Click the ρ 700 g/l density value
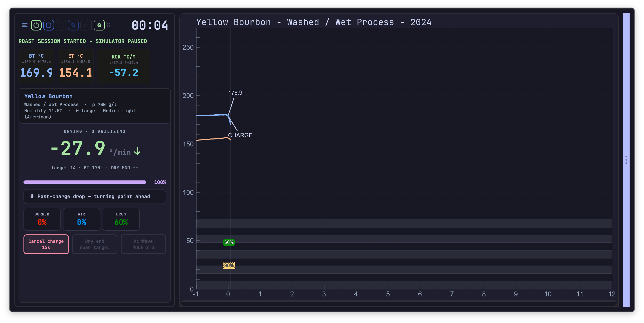Screen dimensions: 644x323 tap(104, 104)
